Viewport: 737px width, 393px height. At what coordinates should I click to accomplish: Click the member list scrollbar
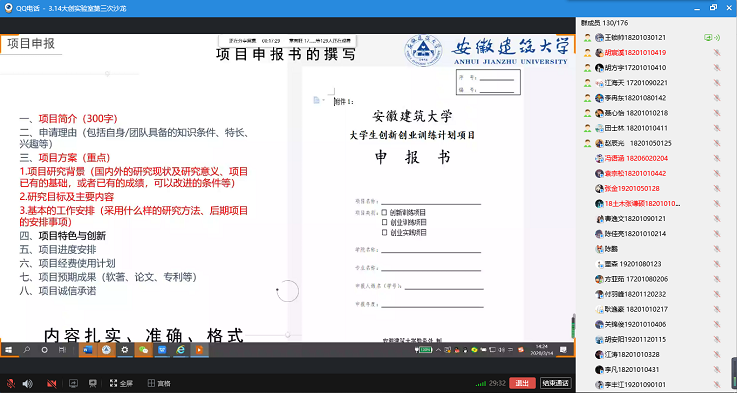tap(734, 374)
